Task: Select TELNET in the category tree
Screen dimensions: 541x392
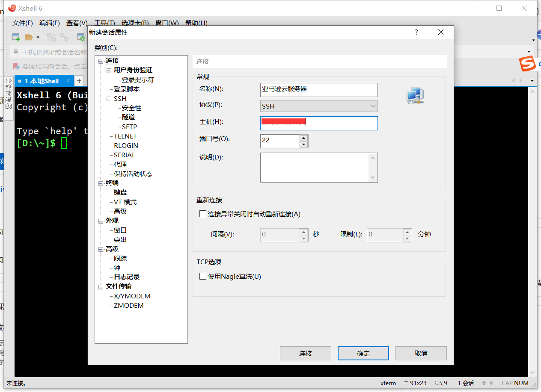Action: (x=125, y=136)
